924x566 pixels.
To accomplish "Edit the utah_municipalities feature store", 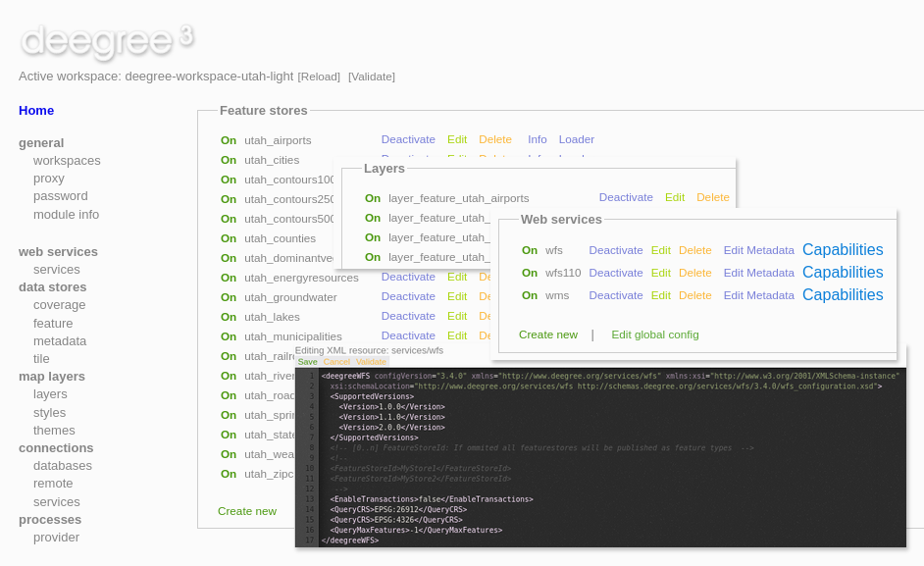I will click(457, 334).
